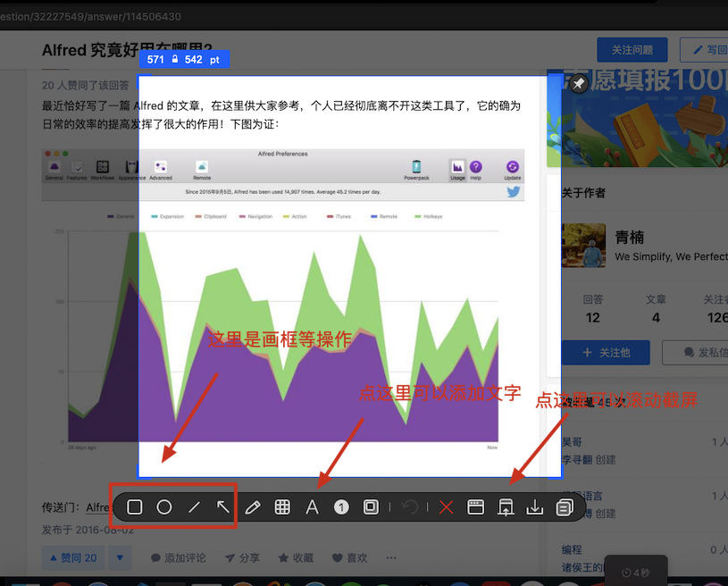This screenshot has width=728, height=586.
Task: Click the Features tab in Alfred Preferences
Action: pos(77,170)
